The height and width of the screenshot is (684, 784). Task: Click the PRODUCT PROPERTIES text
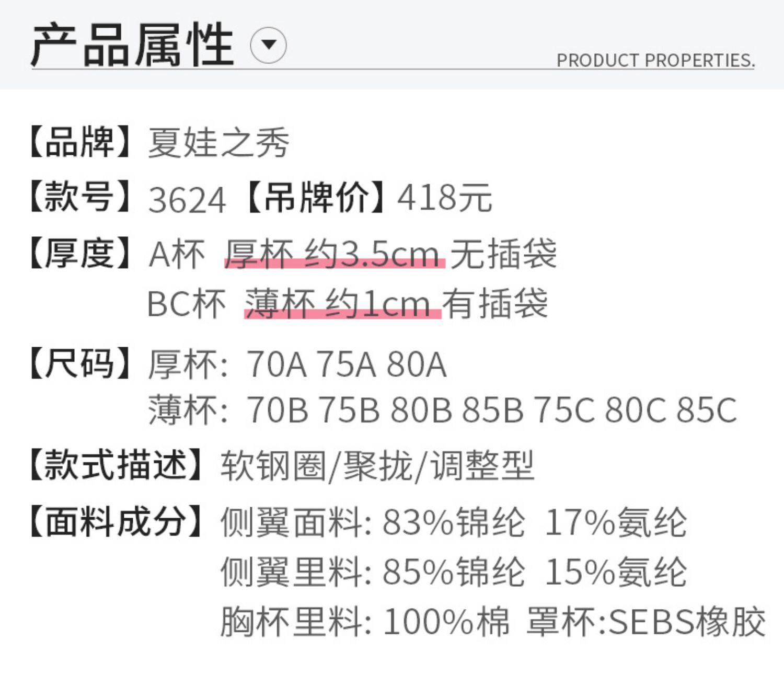[655, 61]
